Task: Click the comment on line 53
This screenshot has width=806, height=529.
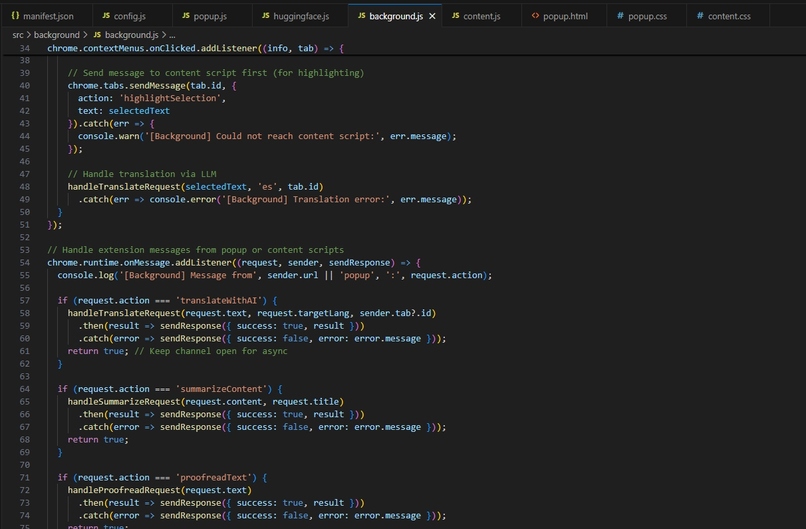Action: [x=195, y=250]
